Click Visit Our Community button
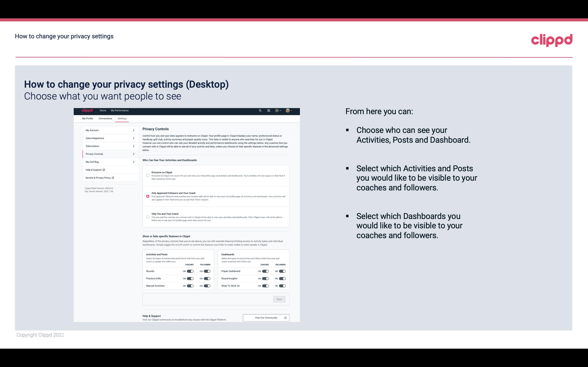The width and height of the screenshot is (588, 367). (x=265, y=318)
